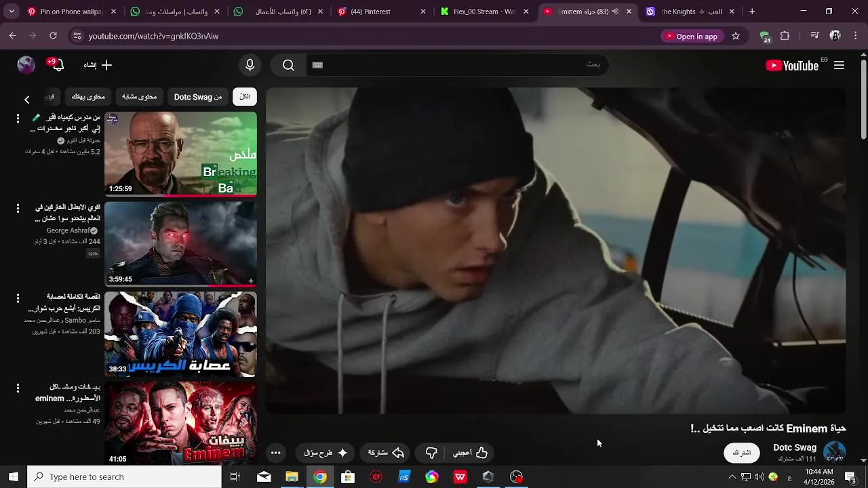This screenshot has width=868, height=488.
Task: Dislike the video with thumbs down
Action: pos(431,453)
